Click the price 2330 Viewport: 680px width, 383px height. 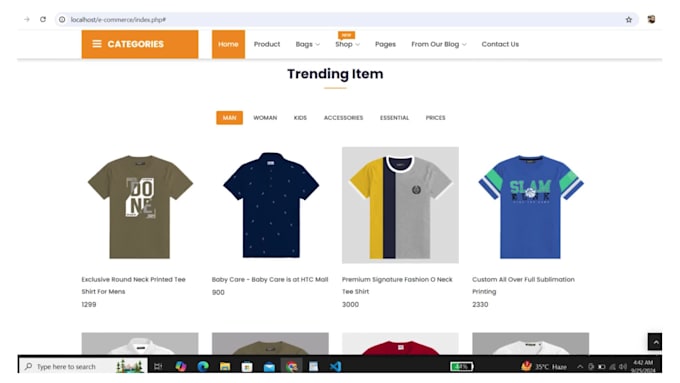pyautogui.click(x=480, y=304)
